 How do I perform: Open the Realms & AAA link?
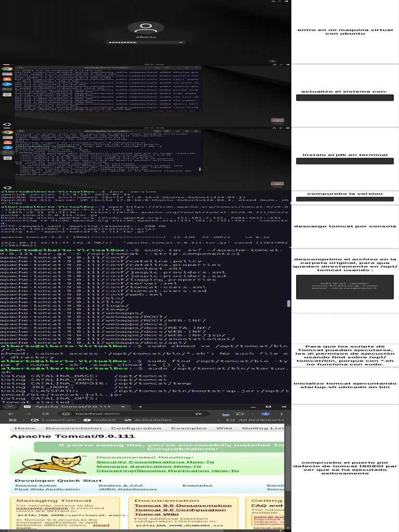click(121, 486)
